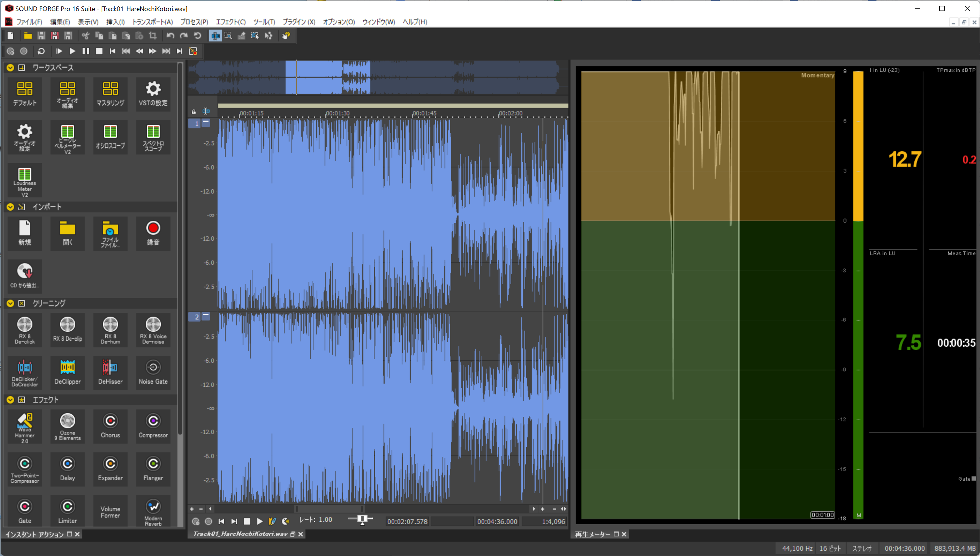Open the オシロスコープ (oscilloscope) view

[x=110, y=137]
